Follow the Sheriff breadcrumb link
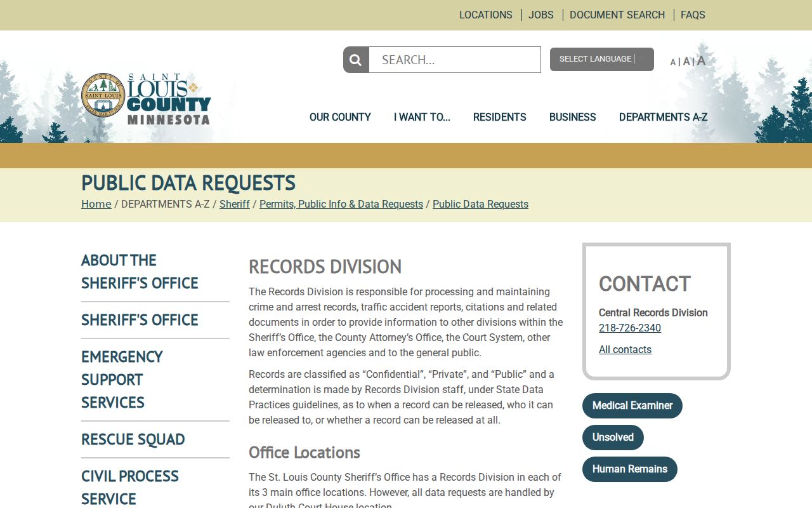 (235, 204)
